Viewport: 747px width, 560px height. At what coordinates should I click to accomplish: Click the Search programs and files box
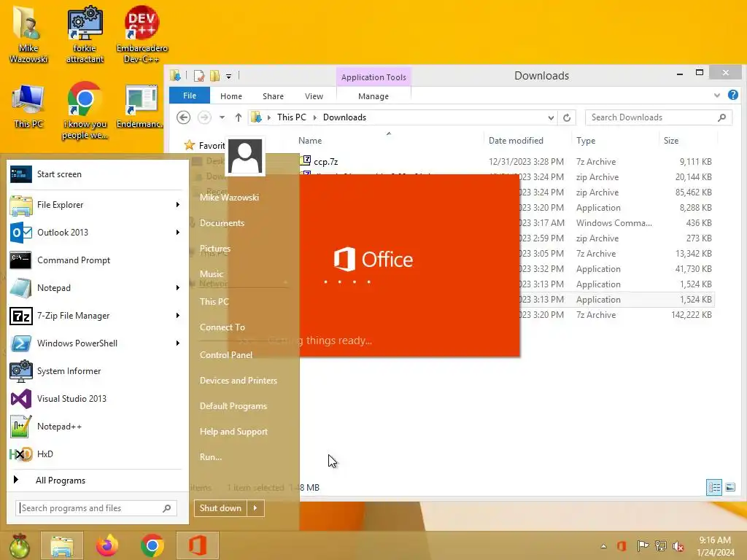[x=96, y=508]
